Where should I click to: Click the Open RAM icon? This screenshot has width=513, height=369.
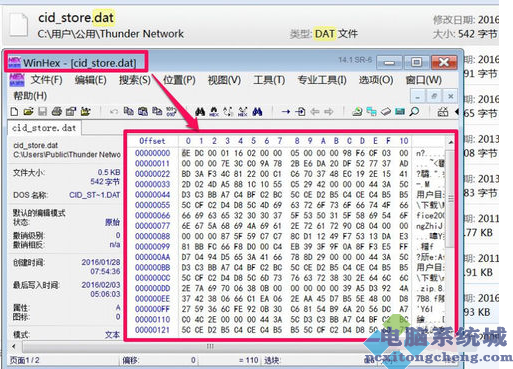tap(400, 112)
